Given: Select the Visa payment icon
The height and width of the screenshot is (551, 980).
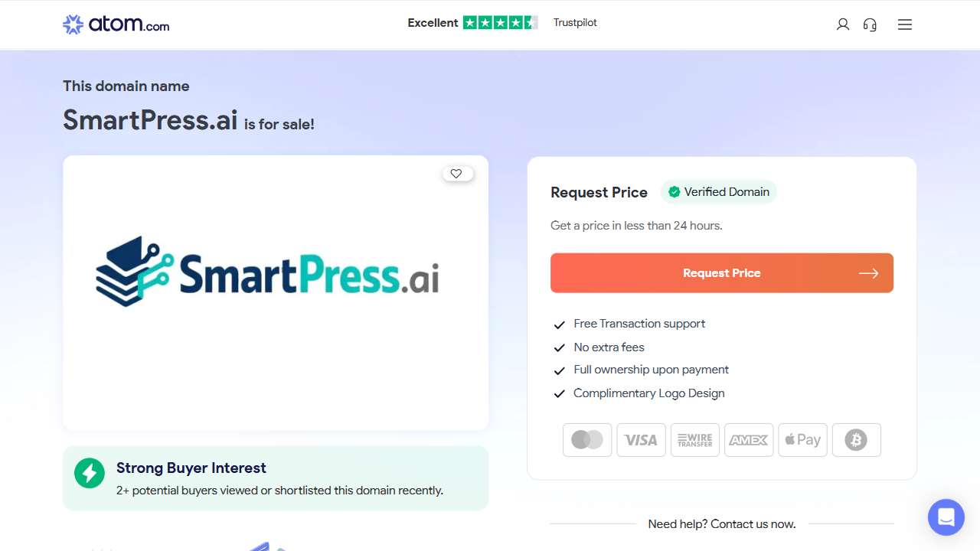Looking at the screenshot, I should [641, 439].
